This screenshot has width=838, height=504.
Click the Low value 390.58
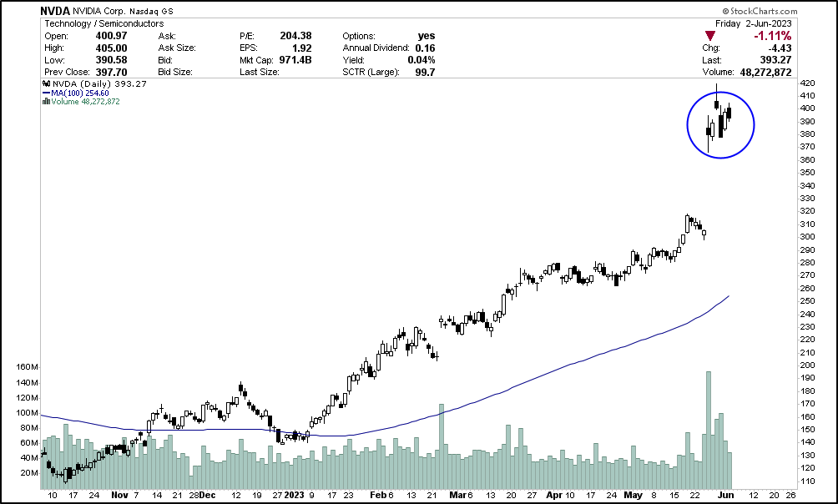(111, 60)
